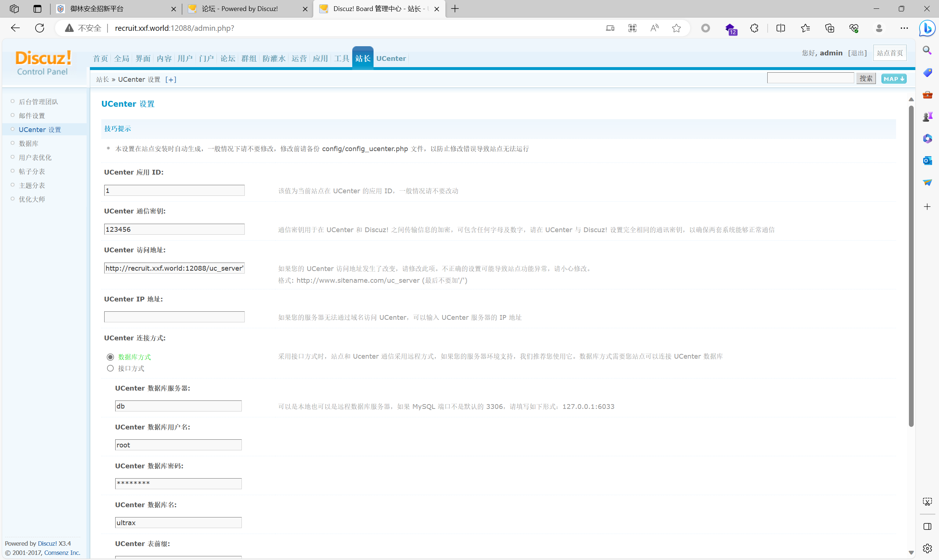Open a new browser tab
939x560 pixels.
(455, 9)
